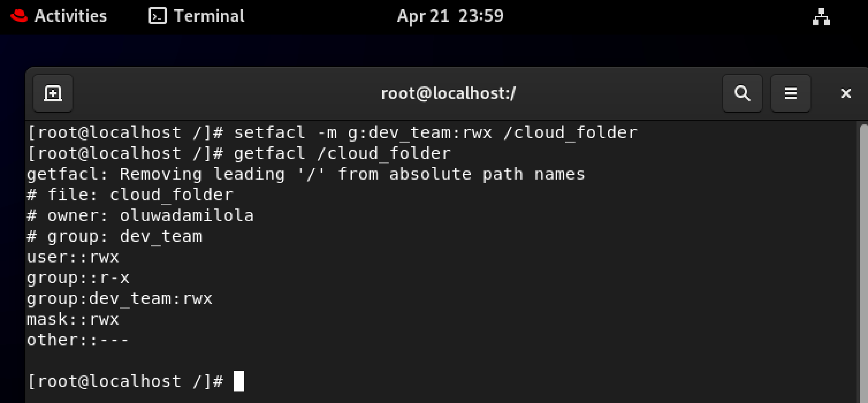This screenshot has height=403, width=868.
Task: Open the terminal hamburger menu
Action: click(790, 93)
